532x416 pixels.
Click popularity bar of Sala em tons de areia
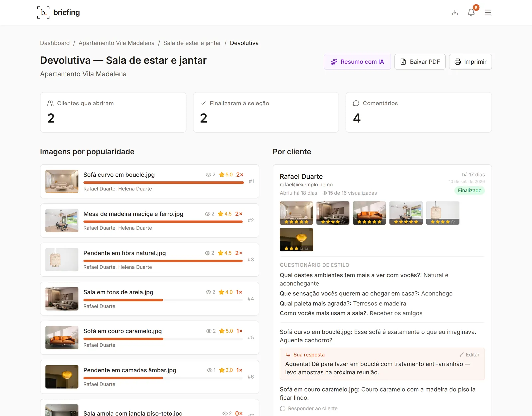(x=163, y=300)
